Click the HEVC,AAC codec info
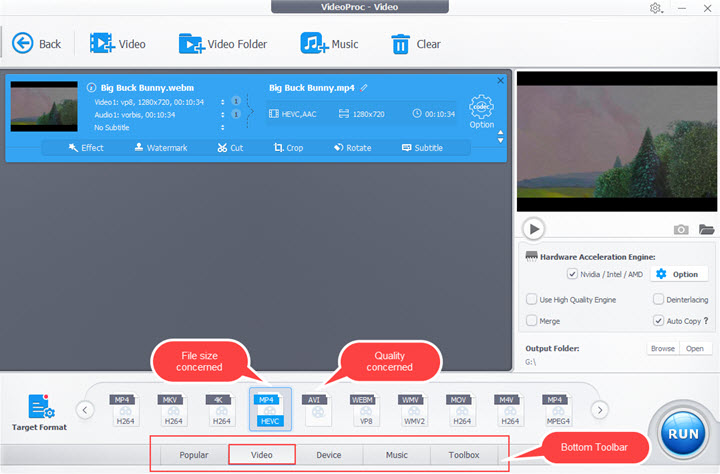The image size is (720, 474). 293,114
